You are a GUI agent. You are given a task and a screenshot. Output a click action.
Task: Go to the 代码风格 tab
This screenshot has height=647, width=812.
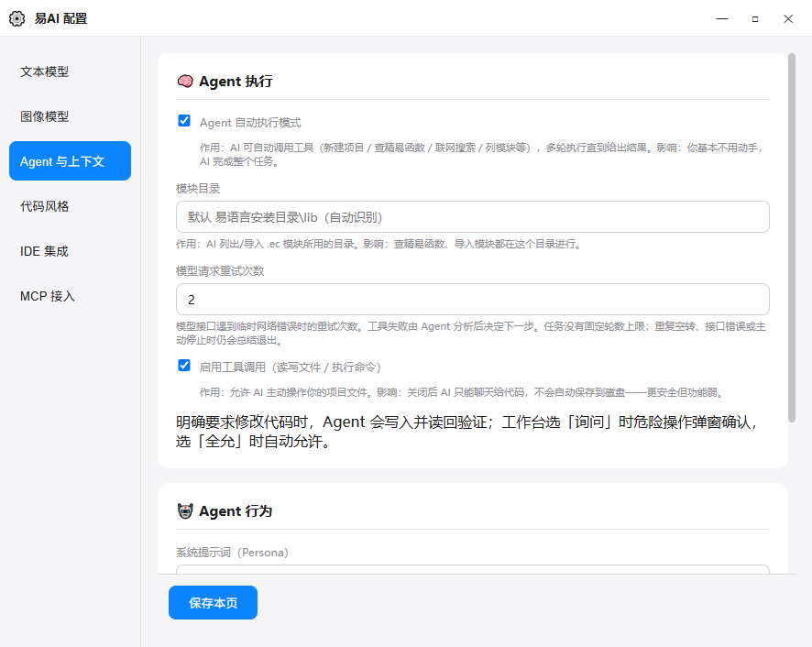point(70,206)
